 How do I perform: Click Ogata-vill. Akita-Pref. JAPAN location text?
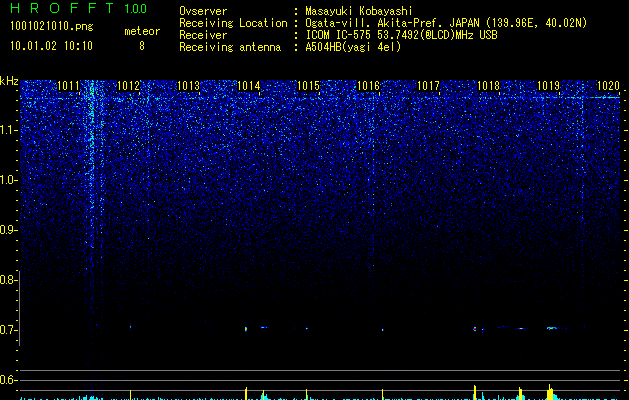tap(446, 23)
